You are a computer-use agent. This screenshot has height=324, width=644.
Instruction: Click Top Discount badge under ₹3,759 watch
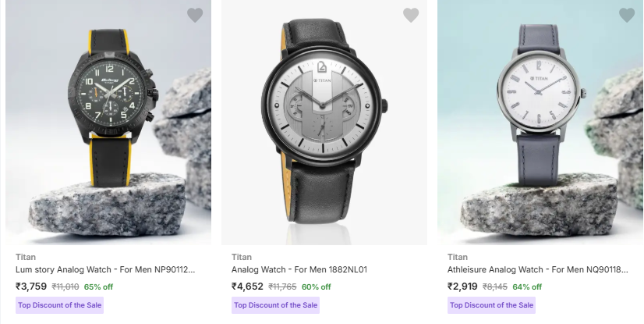pos(60,305)
